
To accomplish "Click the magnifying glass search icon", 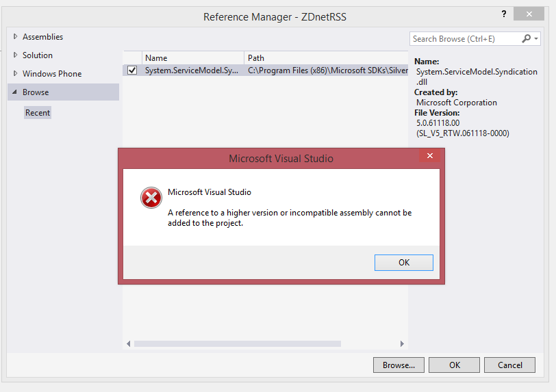I will pyautogui.click(x=526, y=38).
